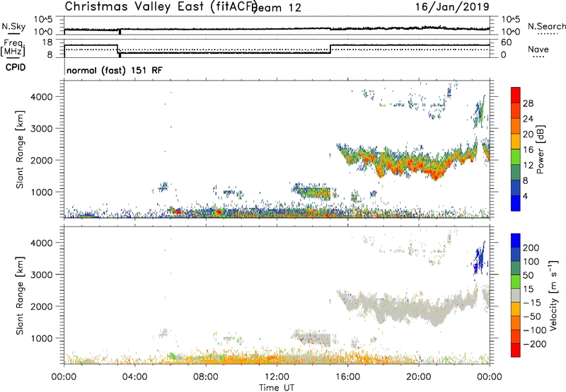Screen dimensions: 566x392
Task: Click the blue high-velocity echo patch in velocity panel
Action: click(x=480, y=257)
